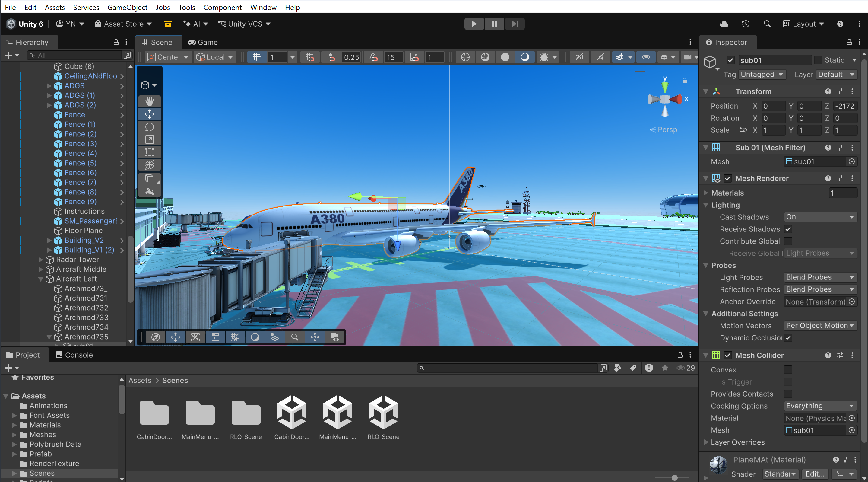
Task: Click the Edit shader button
Action: pos(815,474)
